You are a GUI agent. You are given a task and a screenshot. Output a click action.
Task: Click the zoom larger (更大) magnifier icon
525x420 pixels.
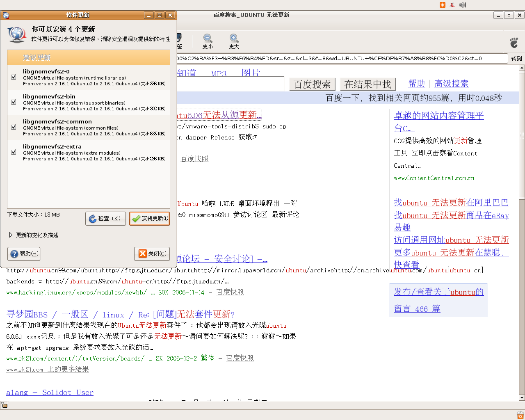point(234,38)
